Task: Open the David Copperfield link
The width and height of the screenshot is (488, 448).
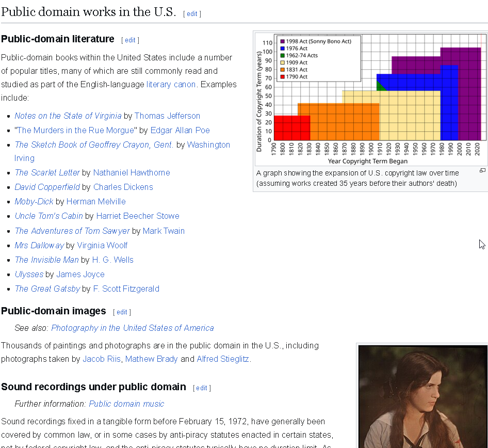Action: pos(47,187)
